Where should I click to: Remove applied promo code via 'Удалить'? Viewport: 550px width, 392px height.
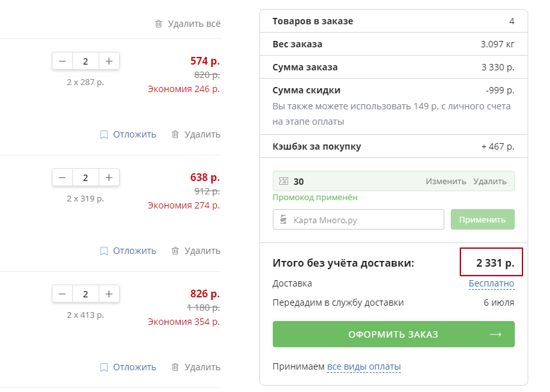point(490,181)
